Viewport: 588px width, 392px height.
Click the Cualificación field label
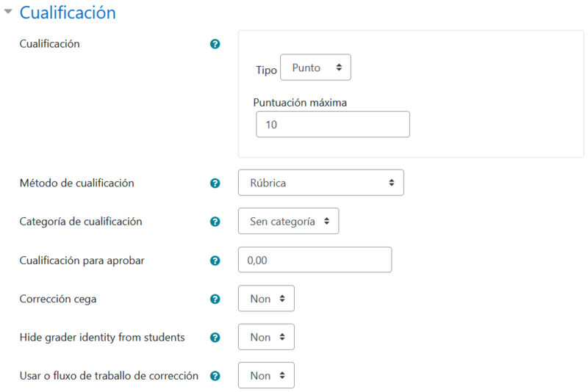point(49,44)
